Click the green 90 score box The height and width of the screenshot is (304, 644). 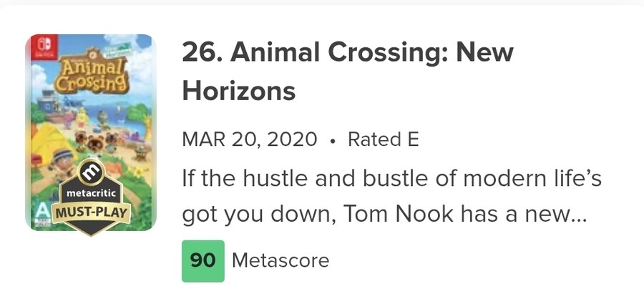203,260
